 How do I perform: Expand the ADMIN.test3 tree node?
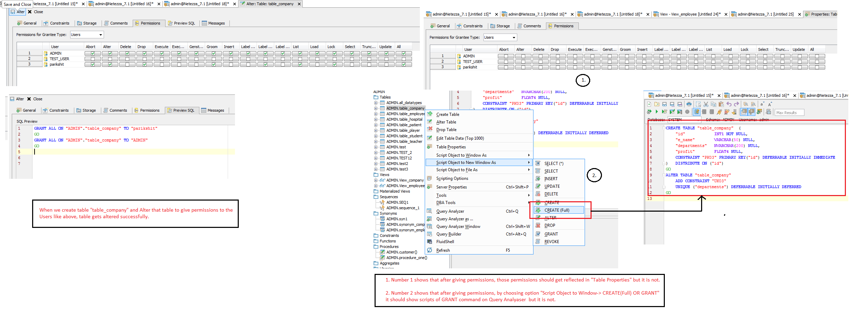click(376, 169)
